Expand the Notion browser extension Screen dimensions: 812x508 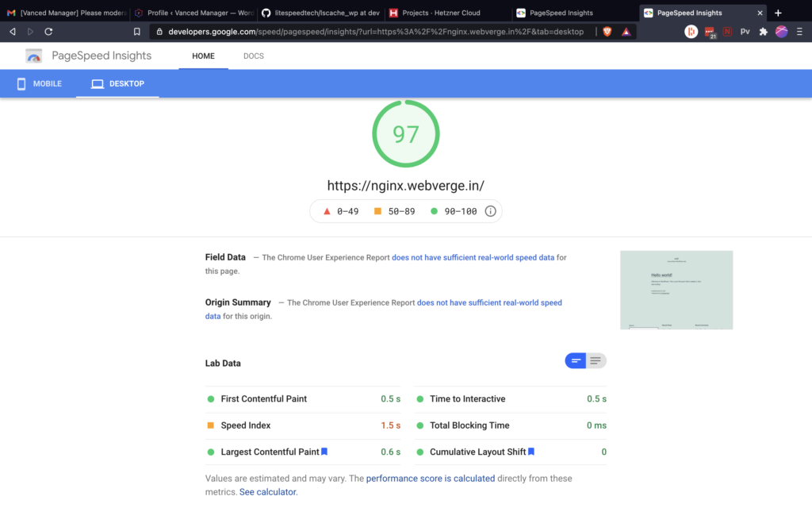coord(728,32)
